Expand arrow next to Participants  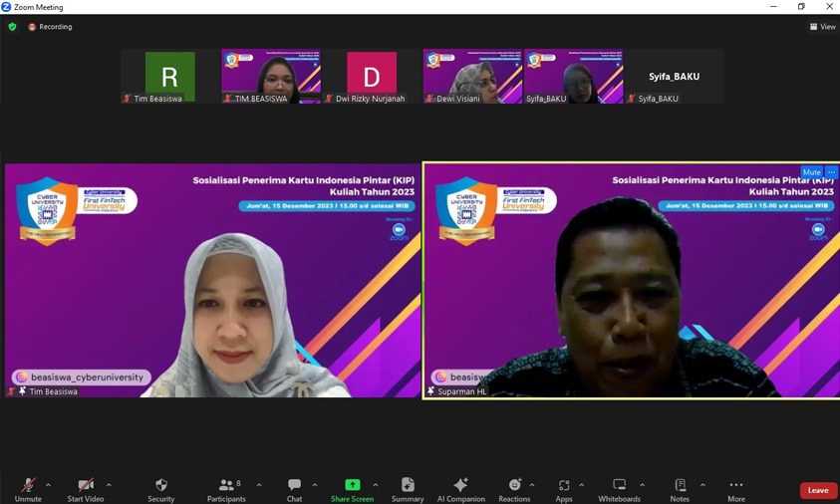(259, 485)
